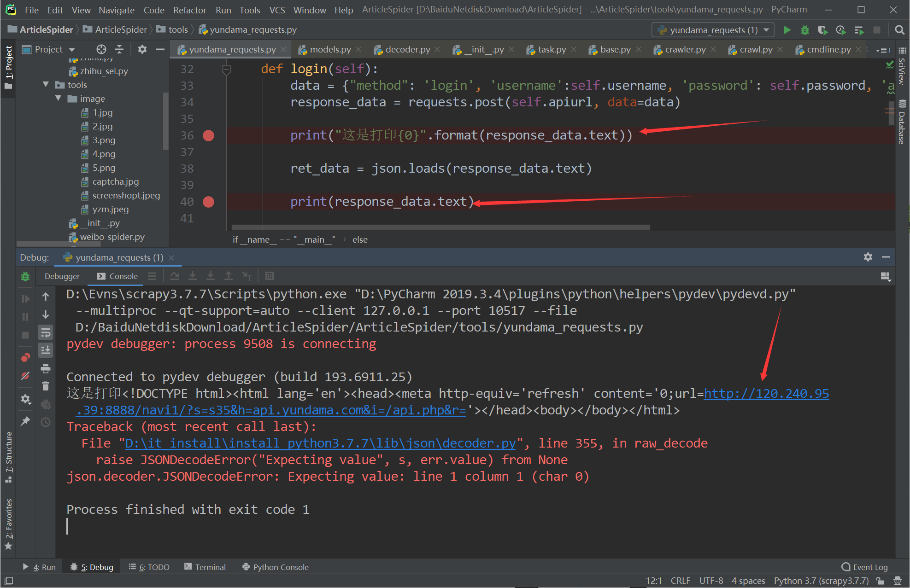Click Step Out icon in debug toolbar

pos(228,276)
